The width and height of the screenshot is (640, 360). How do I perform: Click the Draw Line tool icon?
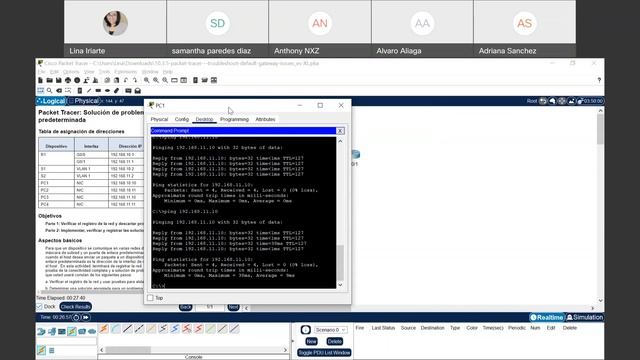click(89, 91)
